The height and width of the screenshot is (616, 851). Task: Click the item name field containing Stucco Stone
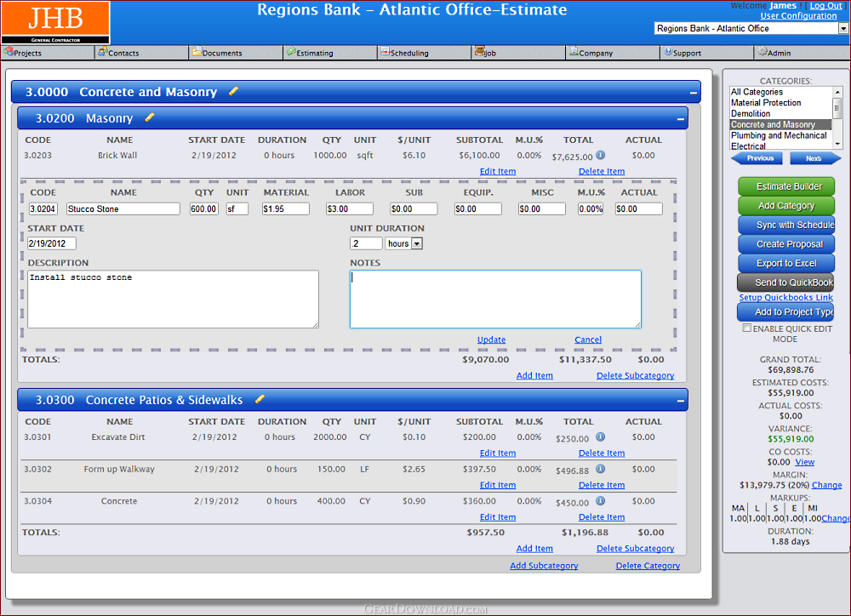click(123, 209)
